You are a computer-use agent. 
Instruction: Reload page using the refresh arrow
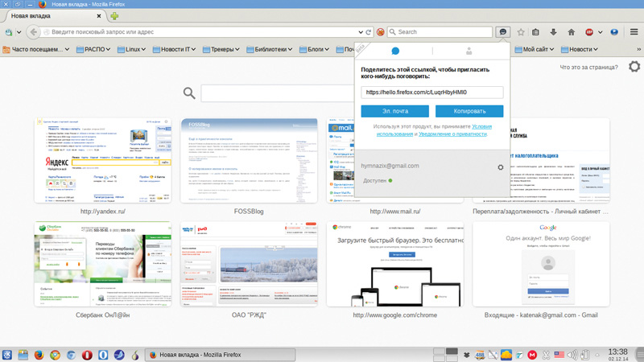[368, 32]
